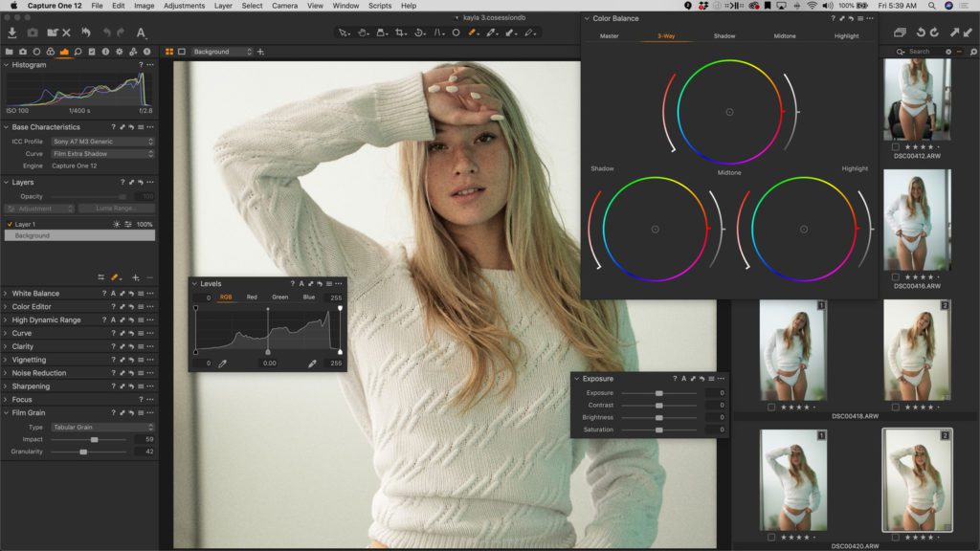Open the Curve Film Extra Shadow dropdown
Image resolution: width=980 pixels, height=551 pixels.
pyautogui.click(x=102, y=154)
